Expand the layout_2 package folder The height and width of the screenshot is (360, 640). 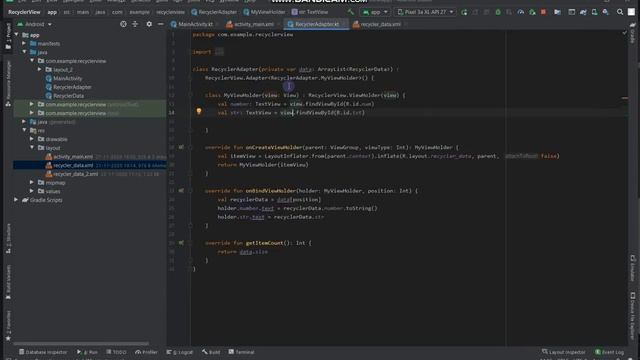(x=40, y=70)
